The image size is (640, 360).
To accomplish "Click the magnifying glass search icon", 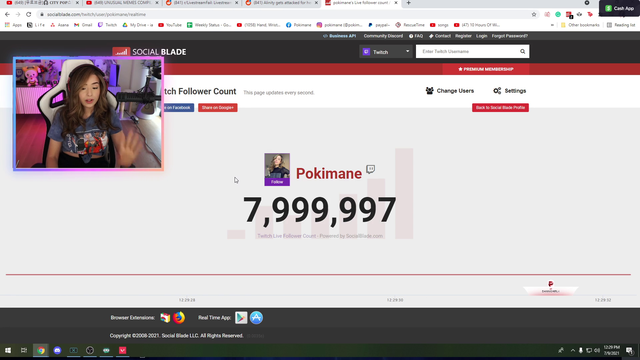I will (522, 51).
